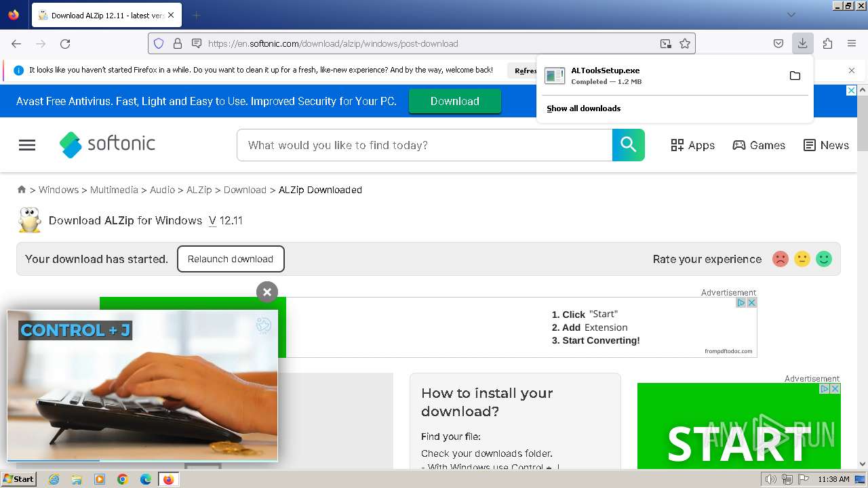Image resolution: width=868 pixels, height=488 pixels.
Task: Click the green START advertisement
Action: [x=738, y=426]
